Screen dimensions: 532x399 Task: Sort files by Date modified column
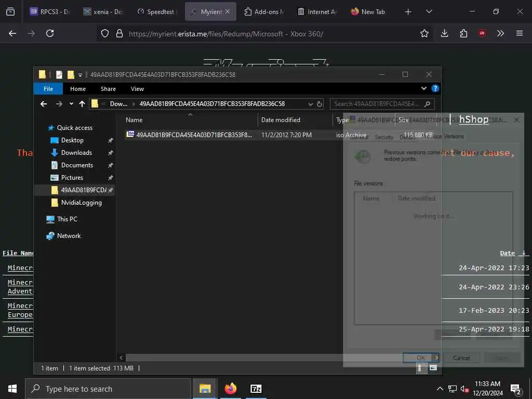[x=295, y=120]
